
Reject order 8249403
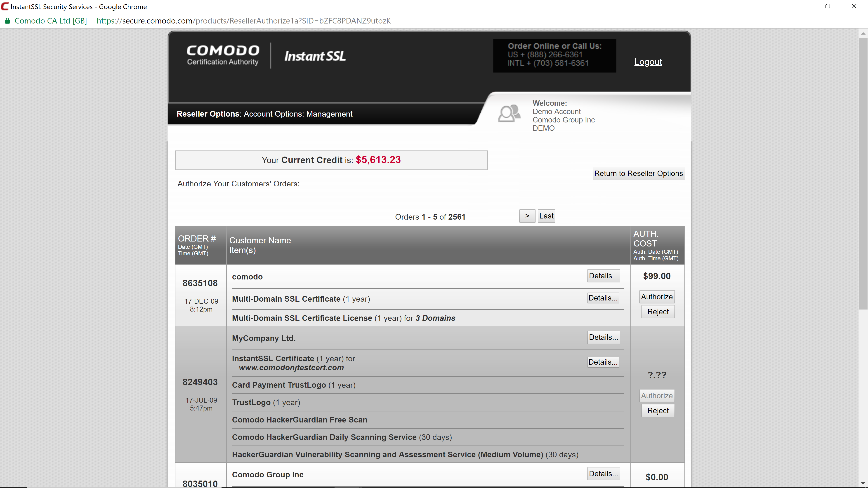658,411
